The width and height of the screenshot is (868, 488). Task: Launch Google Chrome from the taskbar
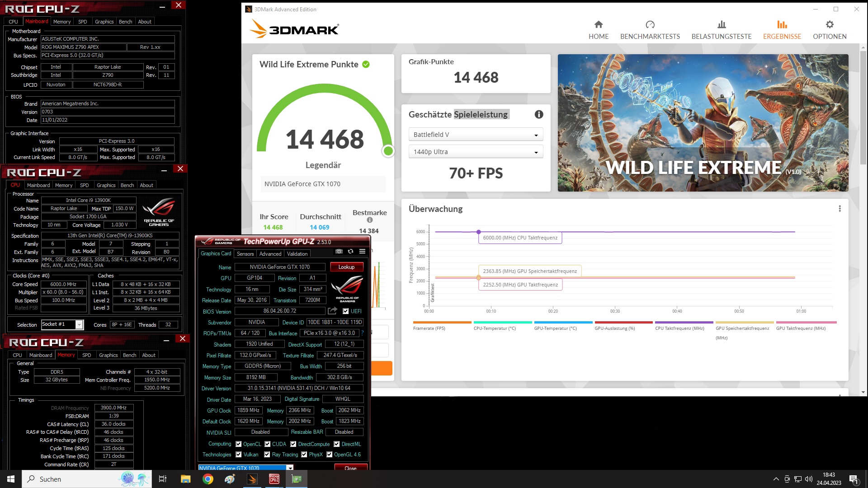(x=208, y=479)
